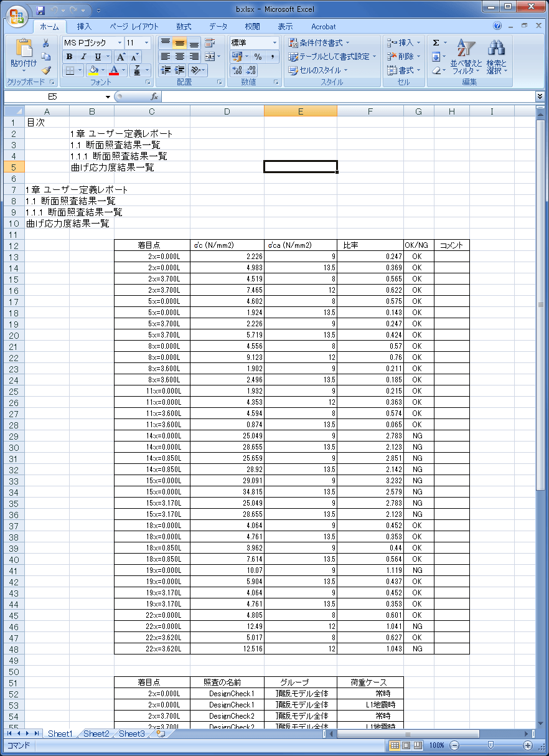Open the 条件付き書式 conditional formatting dropdown
549x756 pixels.
coord(320,43)
